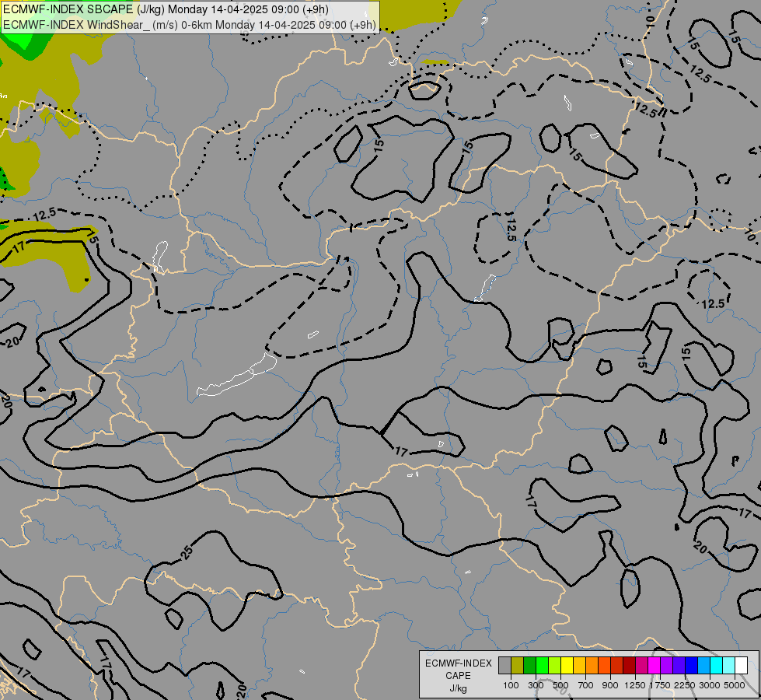Click the legend value 5000
The image size is (761, 700).
735,685
